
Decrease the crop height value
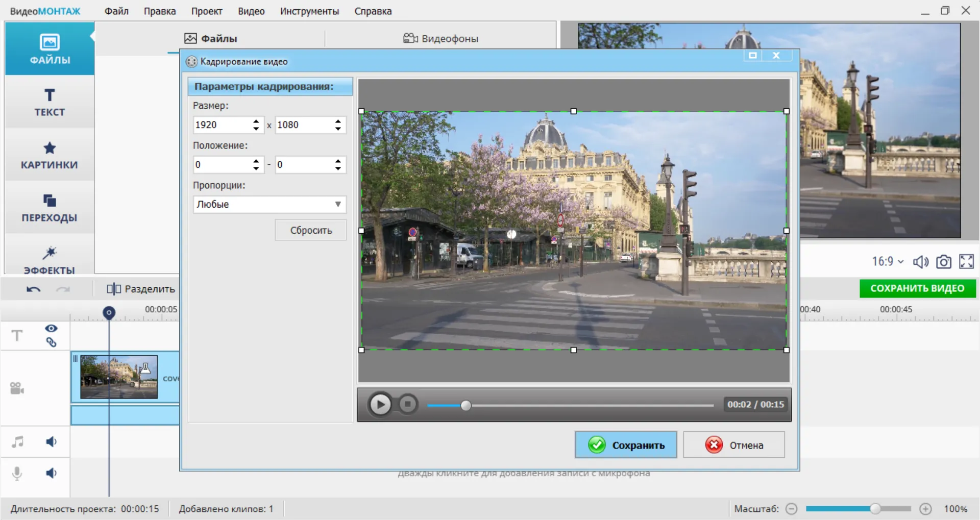(338, 129)
